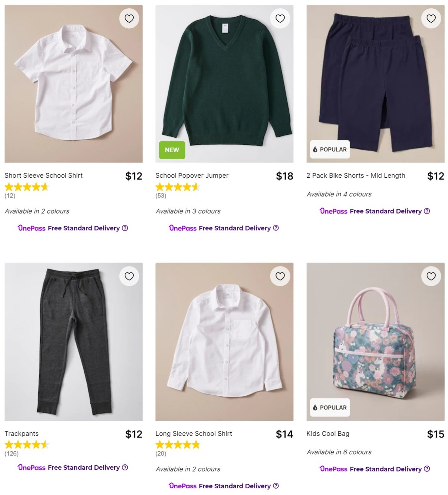Image resolution: width=448 pixels, height=495 pixels.
Task: Click the (126) reviews count under Trackpants
Action: point(11,454)
